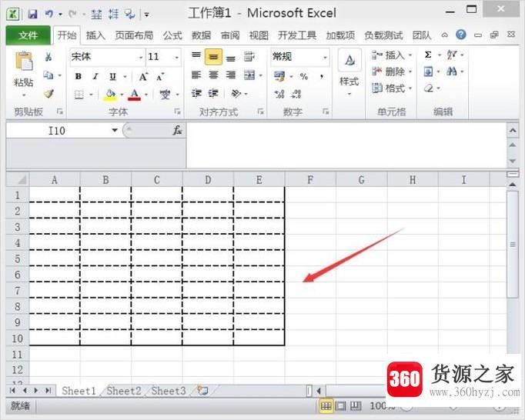525x420 pixels.
Task: Open the borders dropdown arrow
Action: [91, 95]
